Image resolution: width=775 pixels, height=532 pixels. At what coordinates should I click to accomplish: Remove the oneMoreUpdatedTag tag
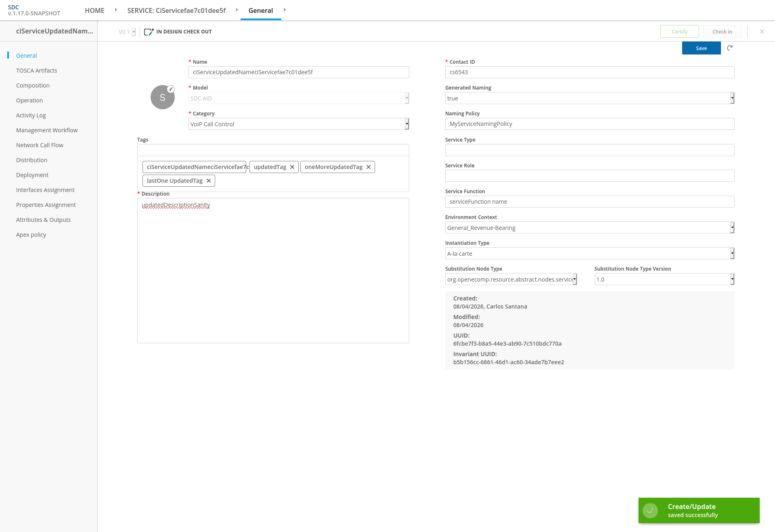[x=369, y=167]
